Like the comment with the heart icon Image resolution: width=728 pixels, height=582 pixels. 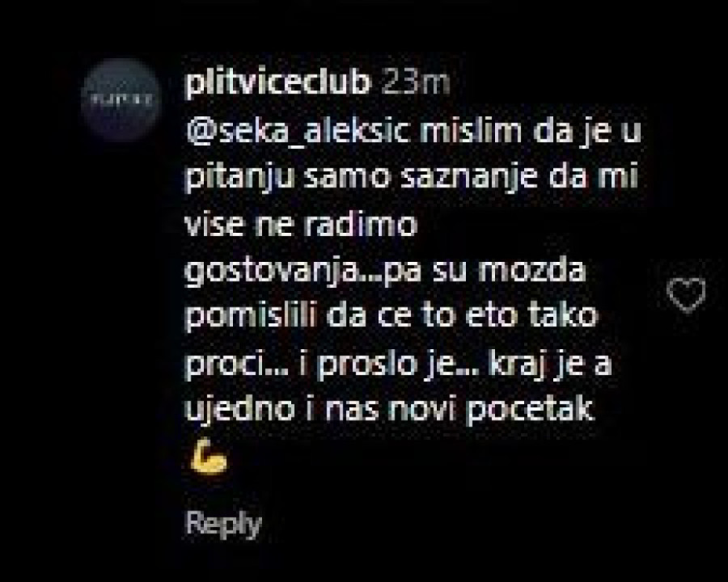click(x=686, y=295)
